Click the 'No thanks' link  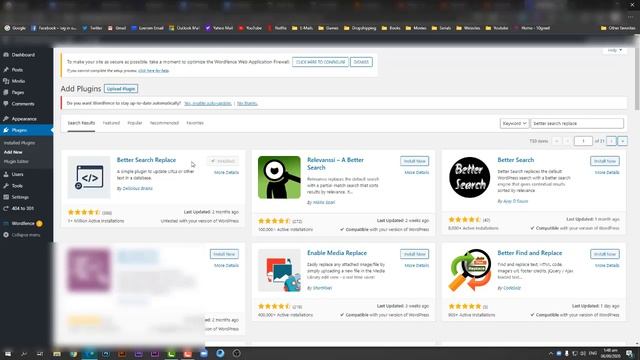247,103
